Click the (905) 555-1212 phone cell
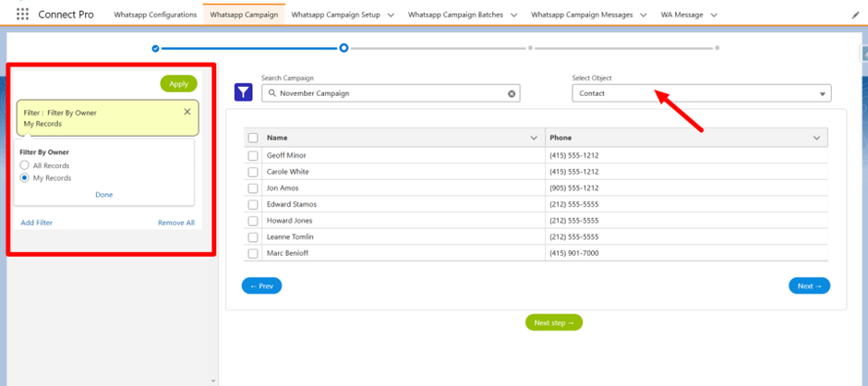This screenshot has height=386, width=868. click(x=686, y=188)
